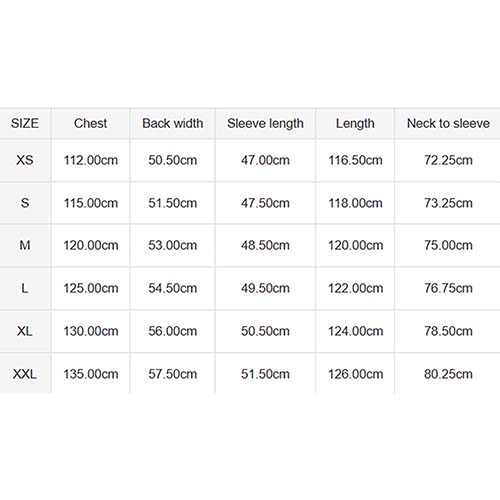The height and width of the screenshot is (500, 500).
Task: Select the 72.25cm neck to sleeve cell
Action: tap(448, 160)
